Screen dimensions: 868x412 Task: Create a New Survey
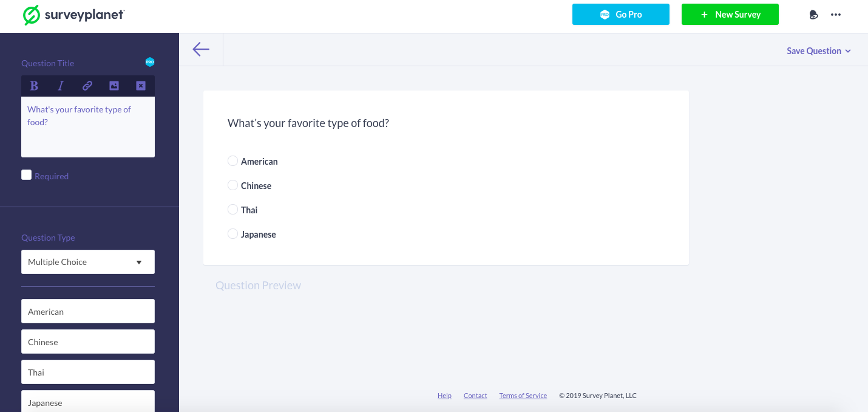[x=730, y=15]
